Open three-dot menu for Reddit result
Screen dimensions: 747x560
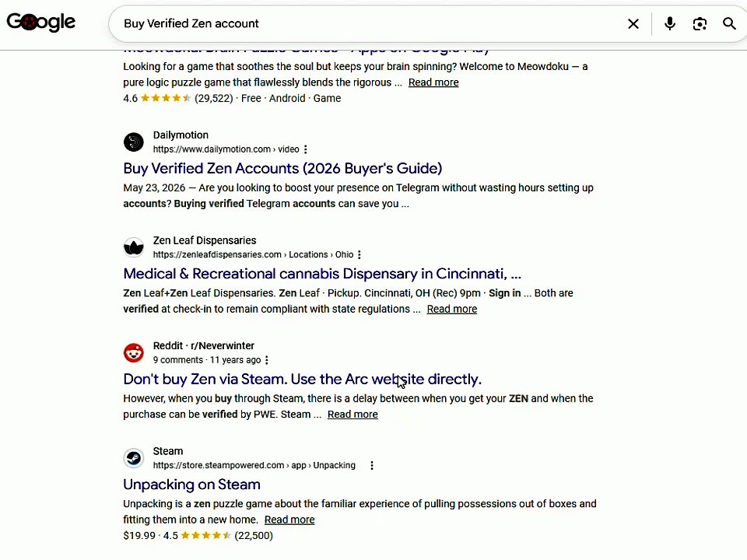[267, 360]
